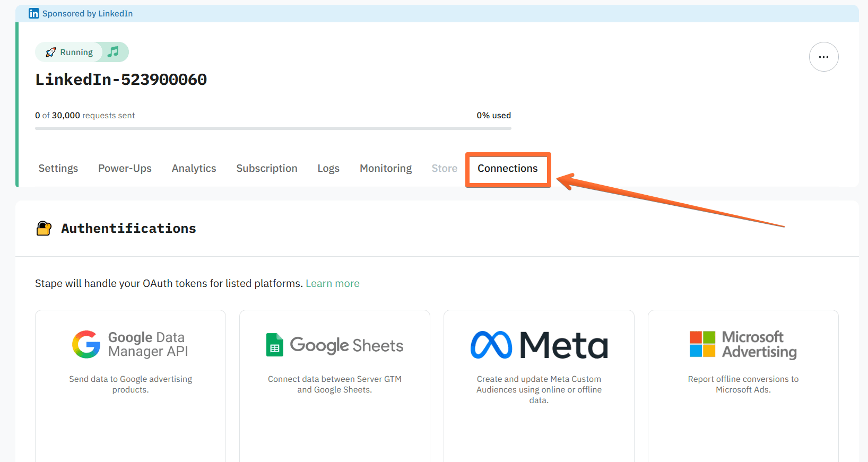Open the Connections tab
868x462 pixels.
click(x=508, y=168)
